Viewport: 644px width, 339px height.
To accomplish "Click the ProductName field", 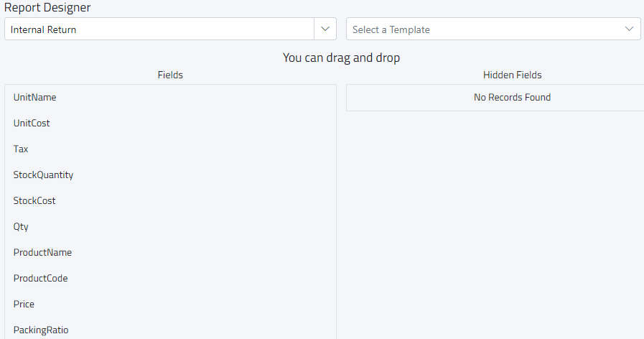I will [x=42, y=253].
